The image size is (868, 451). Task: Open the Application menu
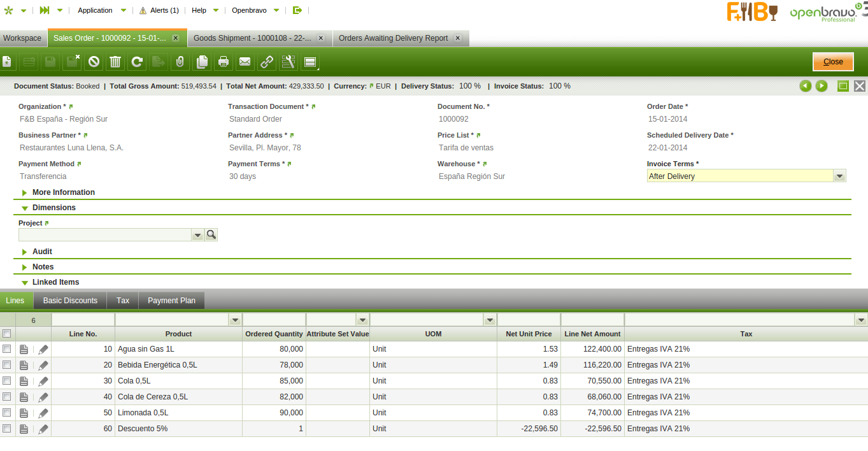[x=102, y=10]
